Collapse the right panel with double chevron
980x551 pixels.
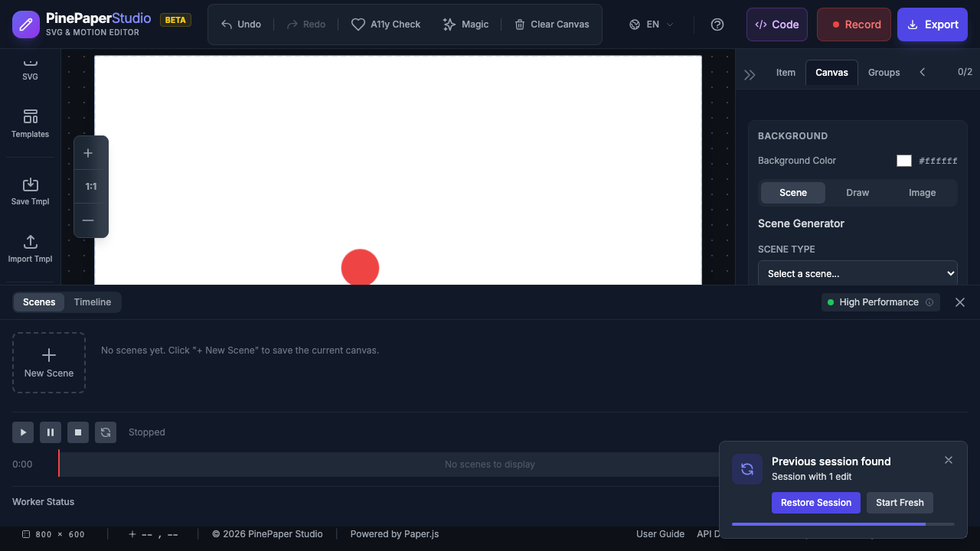click(750, 74)
